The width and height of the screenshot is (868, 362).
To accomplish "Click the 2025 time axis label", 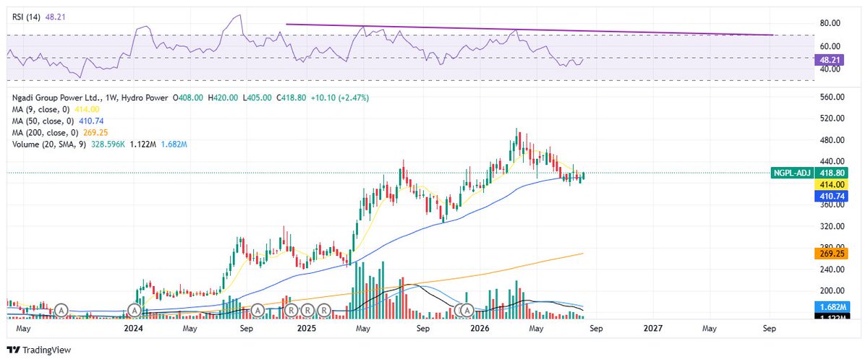I will [307, 329].
